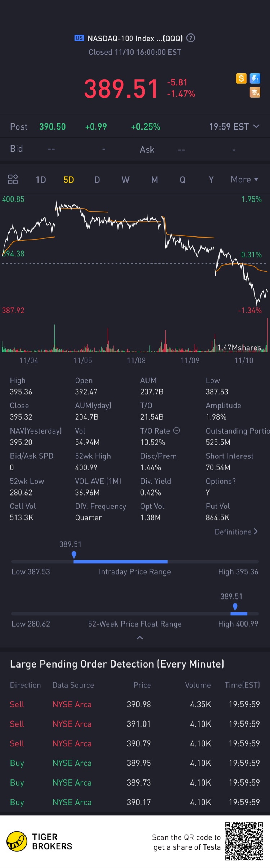Tap the Amplitude value 1.98%
The width and height of the screenshot is (270, 868).
(216, 417)
